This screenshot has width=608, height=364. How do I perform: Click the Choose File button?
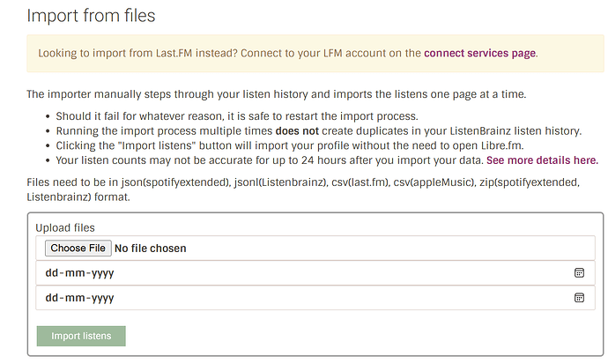pyautogui.click(x=78, y=248)
